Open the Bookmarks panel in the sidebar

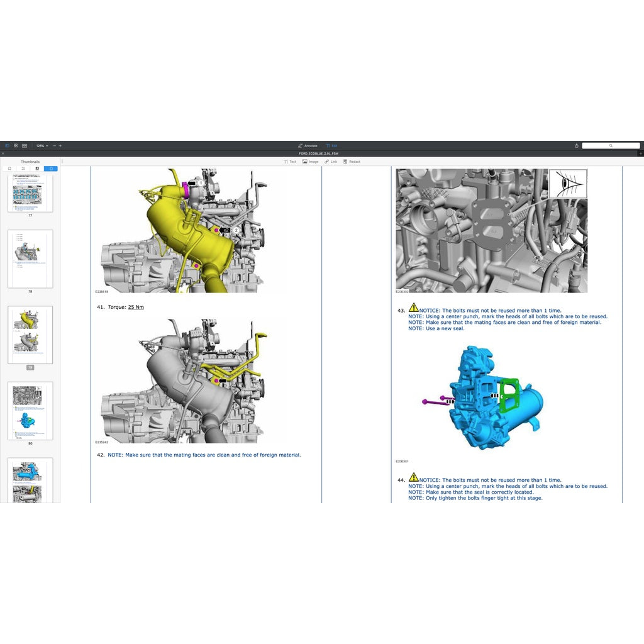[9, 169]
